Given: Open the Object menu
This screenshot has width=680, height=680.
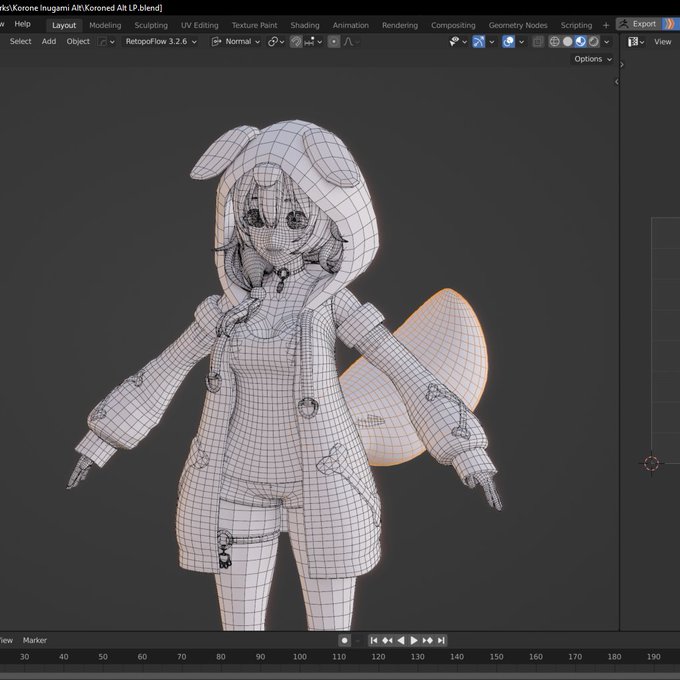Looking at the screenshot, I should tap(78, 42).
